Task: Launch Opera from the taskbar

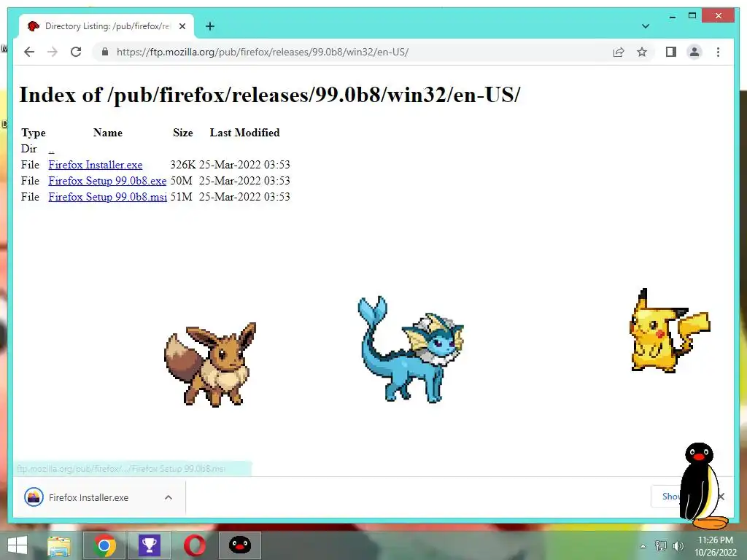Action: pyautogui.click(x=194, y=545)
